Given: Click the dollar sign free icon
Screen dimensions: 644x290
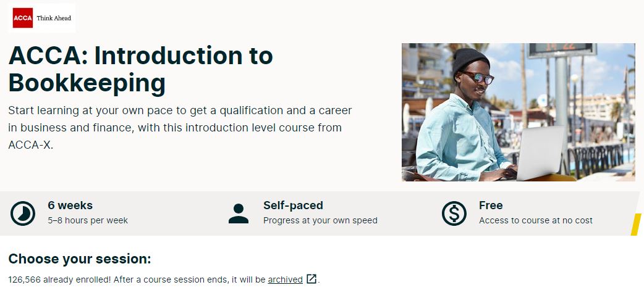Looking at the screenshot, I should pyautogui.click(x=454, y=213).
